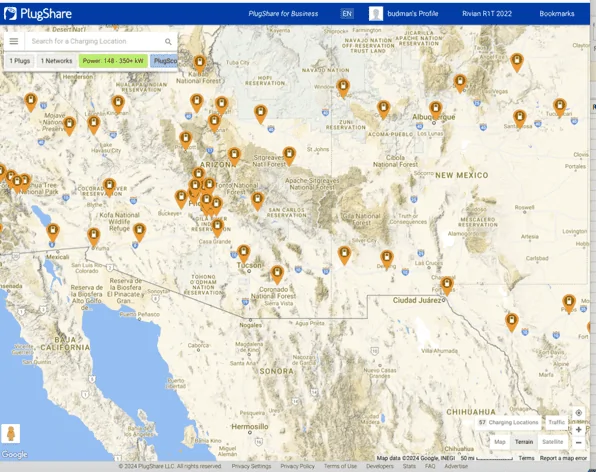Open PlugShare for Business
Screen dimensions: 596x472
point(283,14)
